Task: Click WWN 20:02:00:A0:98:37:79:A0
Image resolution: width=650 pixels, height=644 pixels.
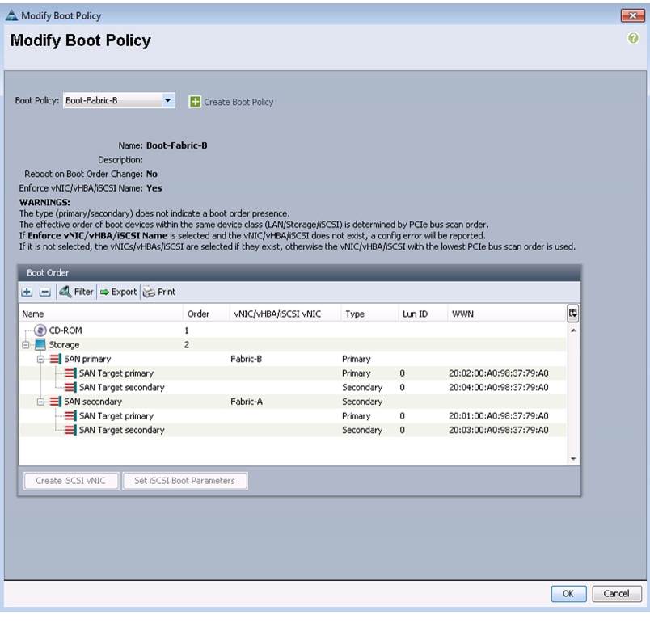Action: coord(498,373)
